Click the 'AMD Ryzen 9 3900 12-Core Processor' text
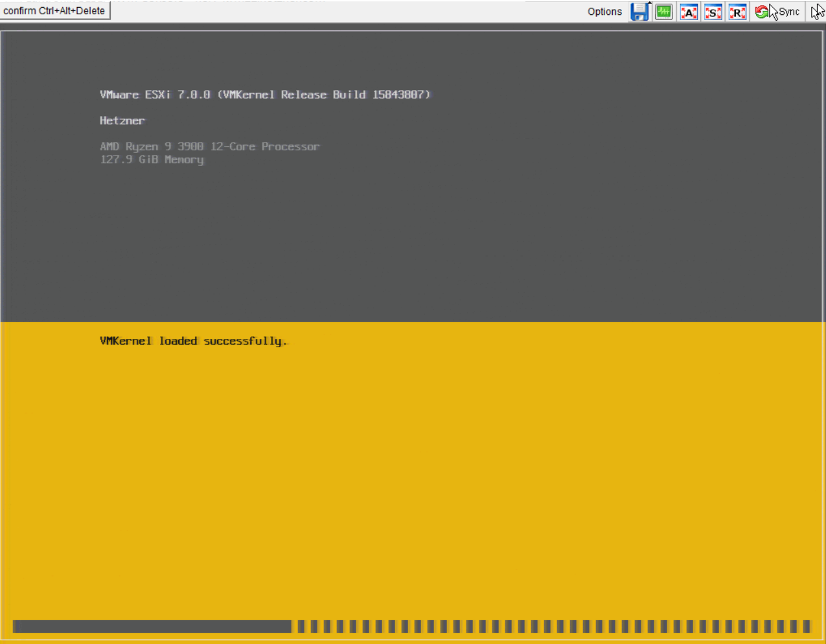This screenshot has width=826, height=644. coord(210,146)
